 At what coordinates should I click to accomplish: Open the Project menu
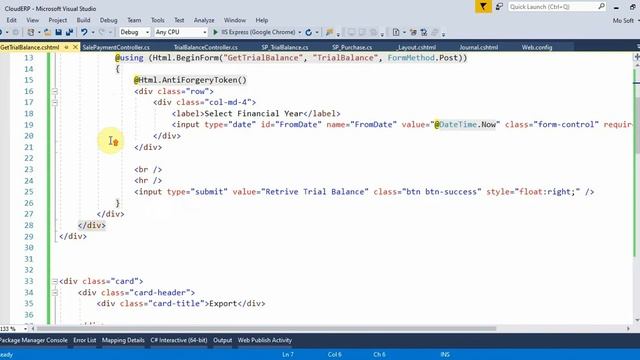point(58,20)
